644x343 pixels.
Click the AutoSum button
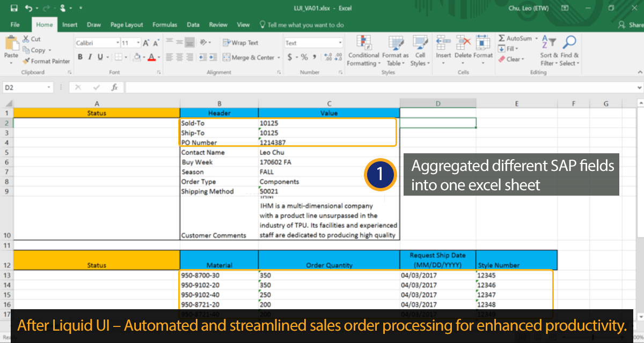pos(515,39)
